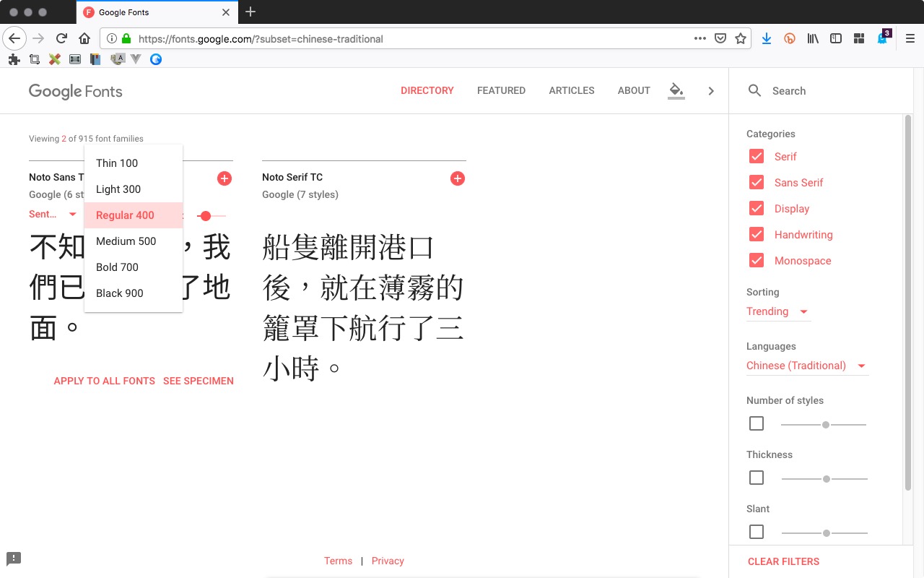Click the Thickness slider
924x578 pixels.
pyautogui.click(x=824, y=479)
